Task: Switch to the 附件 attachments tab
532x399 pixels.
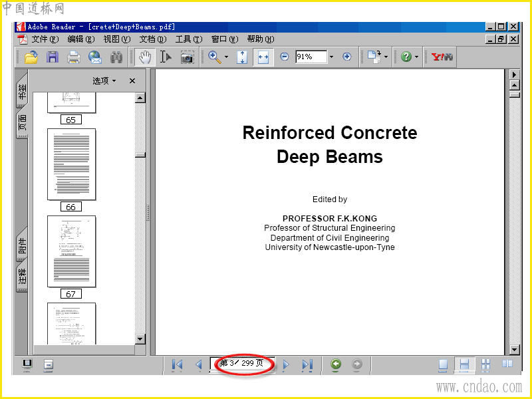Action: pyautogui.click(x=22, y=245)
